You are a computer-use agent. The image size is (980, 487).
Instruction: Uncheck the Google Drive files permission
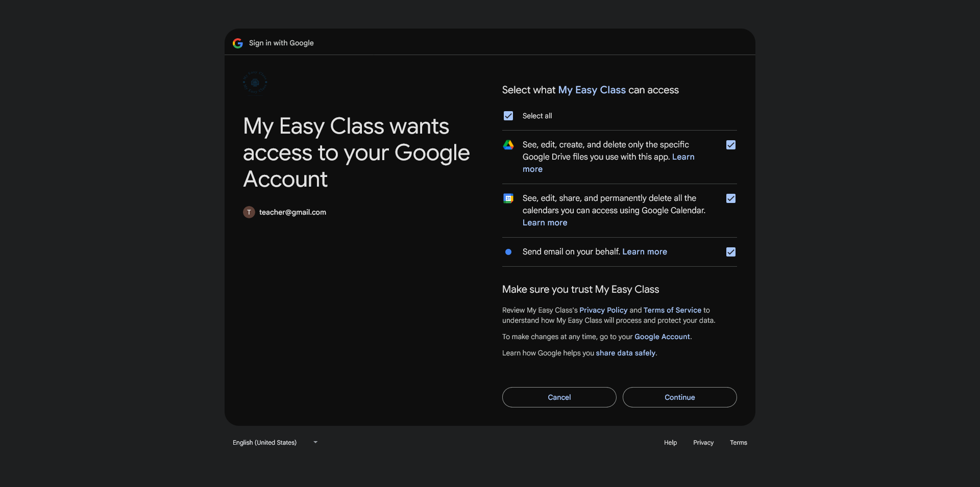pyautogui.click(x=731, y=145)
